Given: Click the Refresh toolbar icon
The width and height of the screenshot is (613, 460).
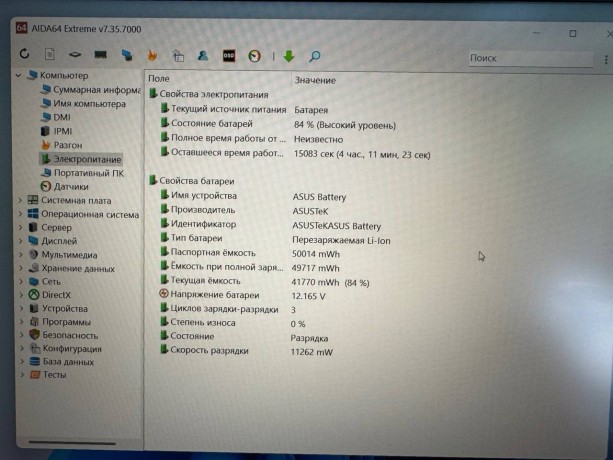Looking at the screenshot, I should [x=24, y=54].
